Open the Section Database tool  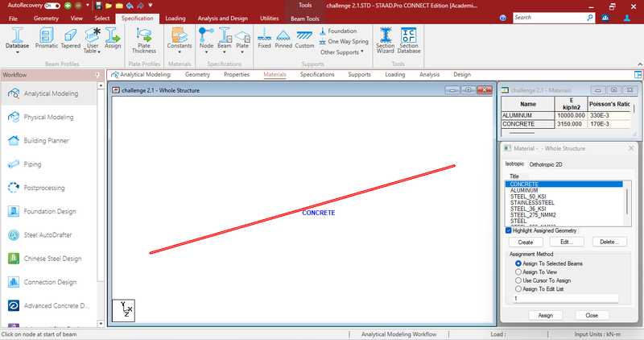pyautogui.click(x=409, y=41)
